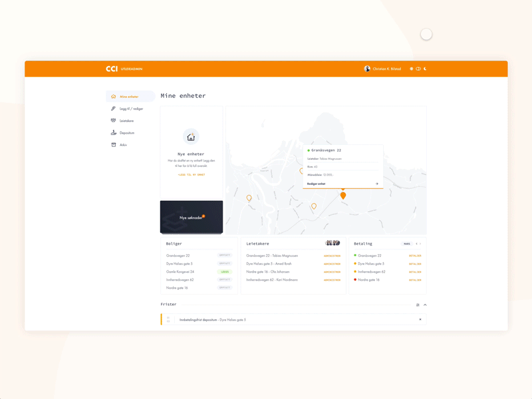Click the +LEGG TIL NY ENHET link
This screenshot has height=399, width=532.
point(192,174)
